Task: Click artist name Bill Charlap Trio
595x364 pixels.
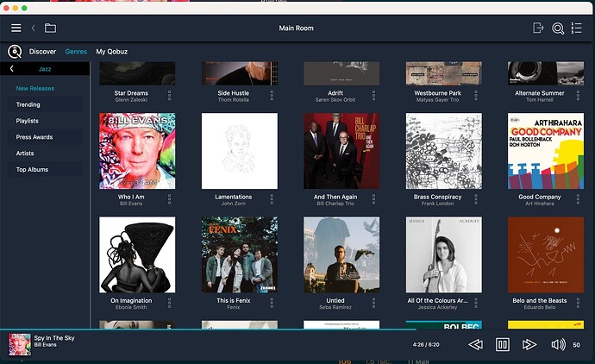Action: (335, 204)
